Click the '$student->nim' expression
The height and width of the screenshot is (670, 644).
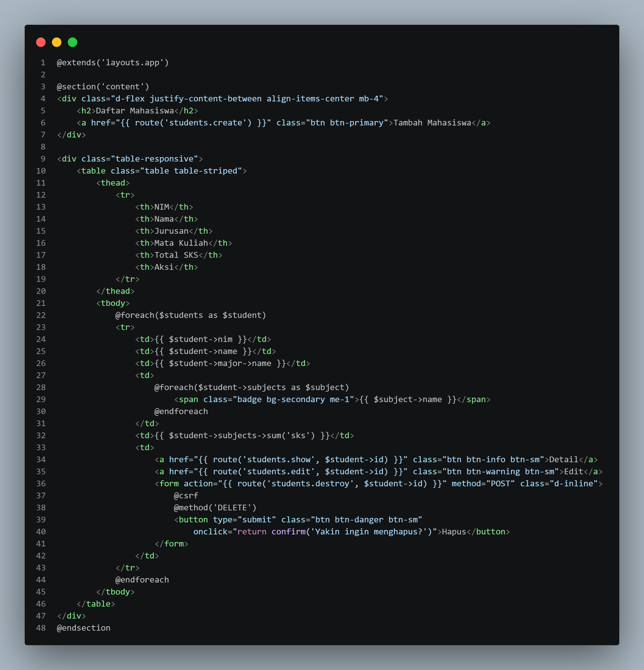coord(201,340)
